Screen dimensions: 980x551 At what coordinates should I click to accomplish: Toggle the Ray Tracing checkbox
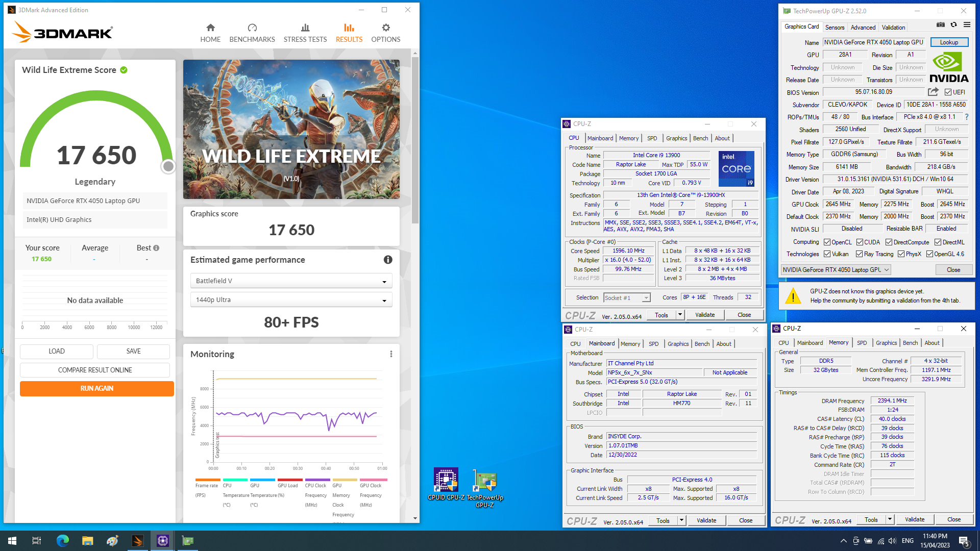[859, 254]
